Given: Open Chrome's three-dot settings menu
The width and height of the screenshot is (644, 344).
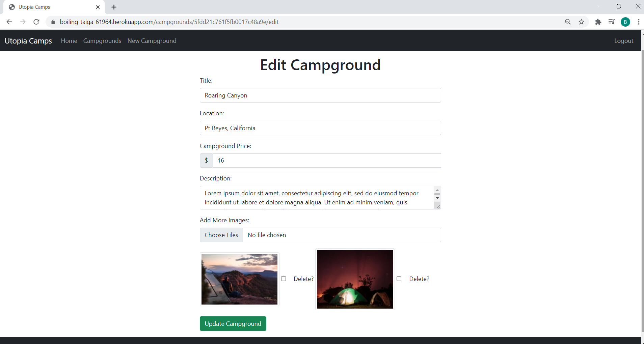Looking at the screenshot, I should (639, 22).
